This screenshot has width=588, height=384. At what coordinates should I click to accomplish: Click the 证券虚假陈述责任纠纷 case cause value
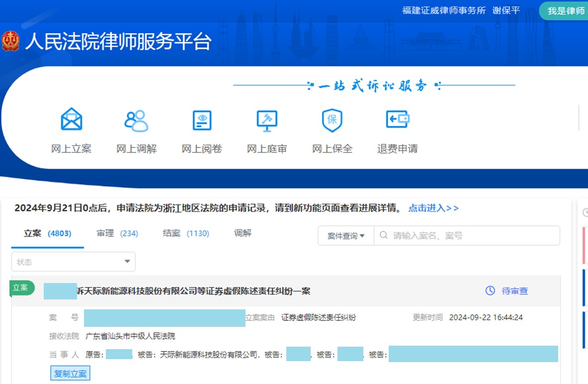(319, 317)
